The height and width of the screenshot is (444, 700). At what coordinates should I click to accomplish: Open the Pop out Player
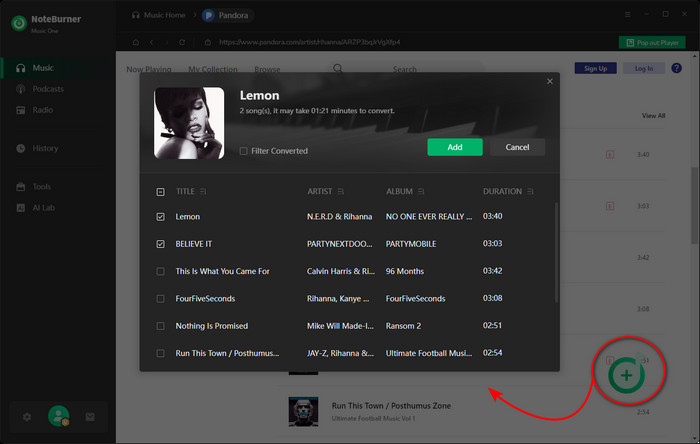652,42
